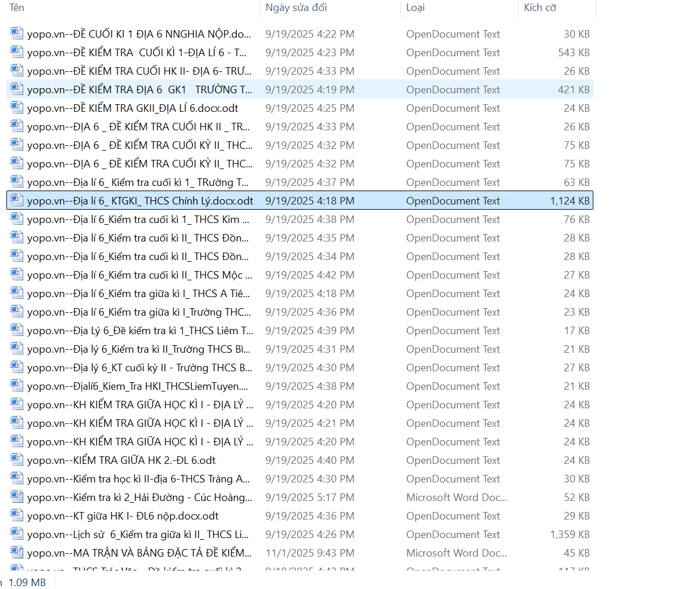700x589 pixels.
Task: Click the 11/1/2025 9:43 PM date cell
Action: click(x=310, y=553)
